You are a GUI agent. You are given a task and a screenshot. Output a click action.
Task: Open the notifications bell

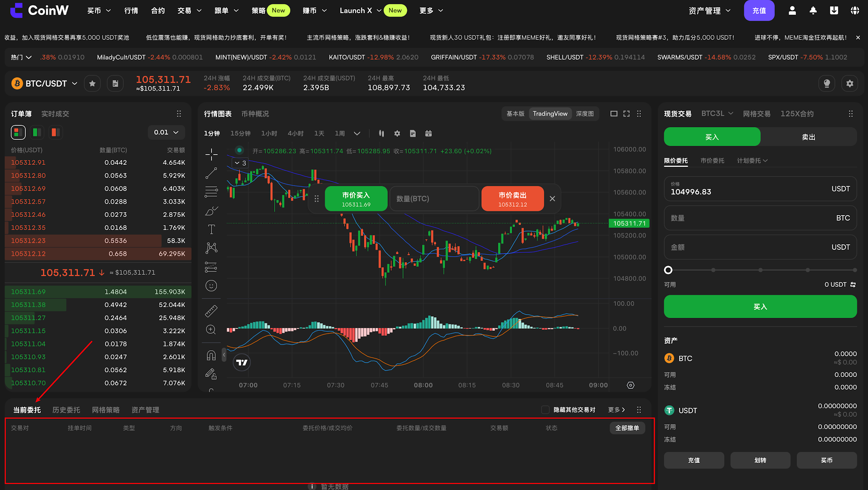pos(813,11)
